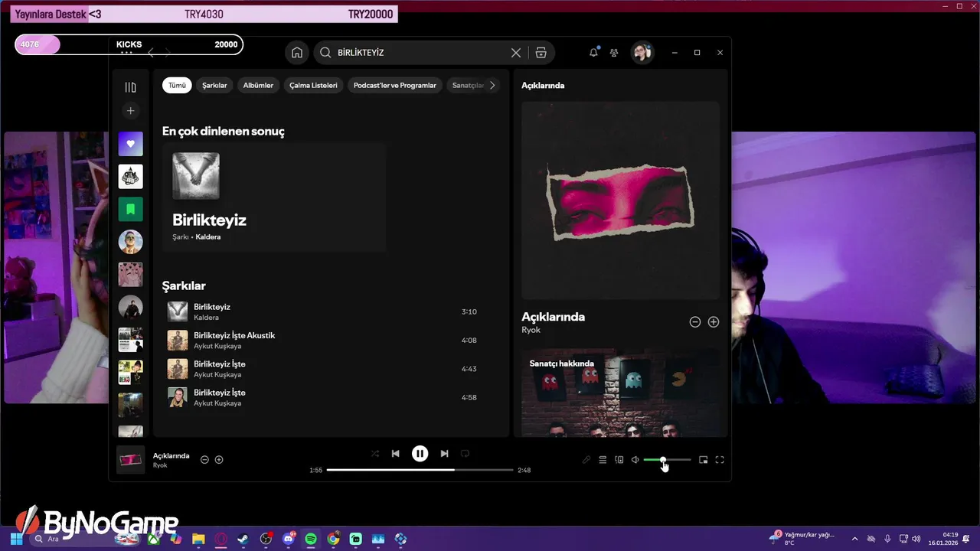Open Kaldera link under top result

click(208, 237)
